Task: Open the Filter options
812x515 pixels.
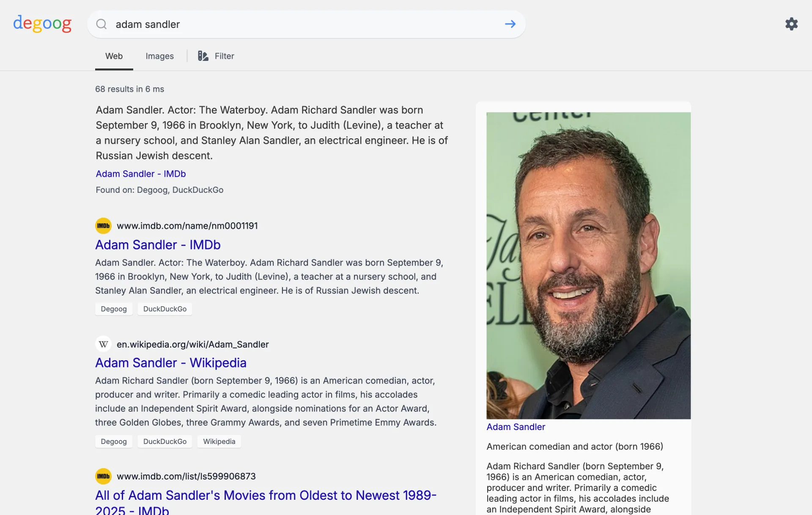Action: (216, 56)
